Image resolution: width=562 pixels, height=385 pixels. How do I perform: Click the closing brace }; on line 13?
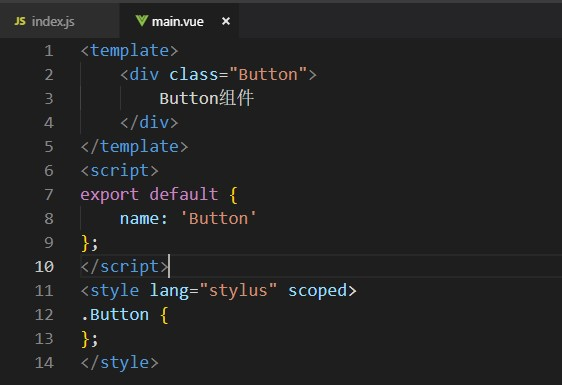pyautogui.click(x=90, y=339)
